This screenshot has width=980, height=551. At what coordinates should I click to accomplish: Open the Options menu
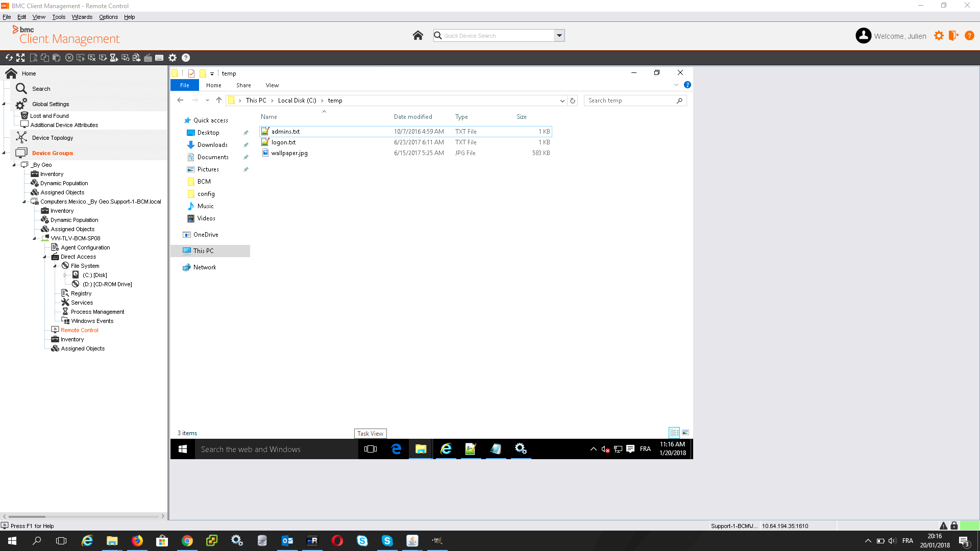click(x=108, y=17)
